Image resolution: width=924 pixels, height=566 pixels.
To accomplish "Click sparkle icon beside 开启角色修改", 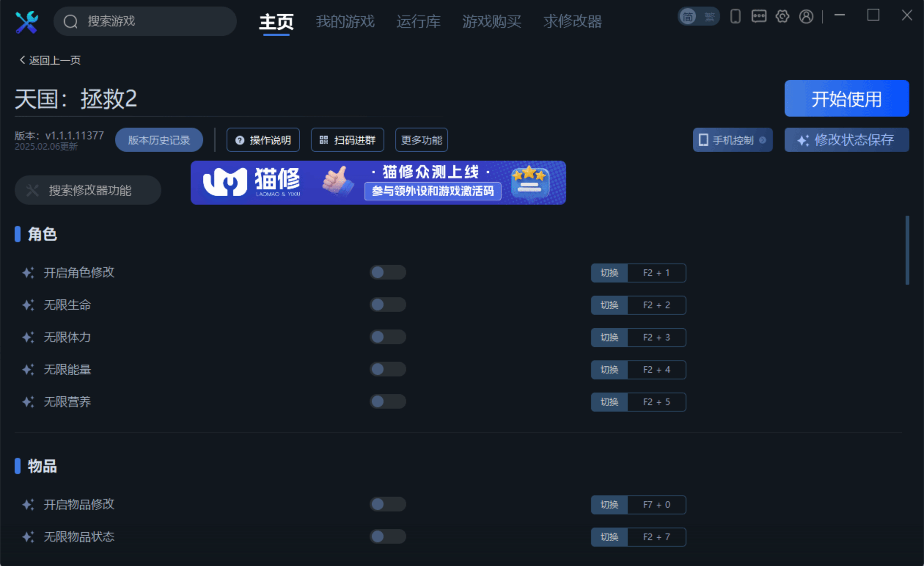I will (28, 272).
